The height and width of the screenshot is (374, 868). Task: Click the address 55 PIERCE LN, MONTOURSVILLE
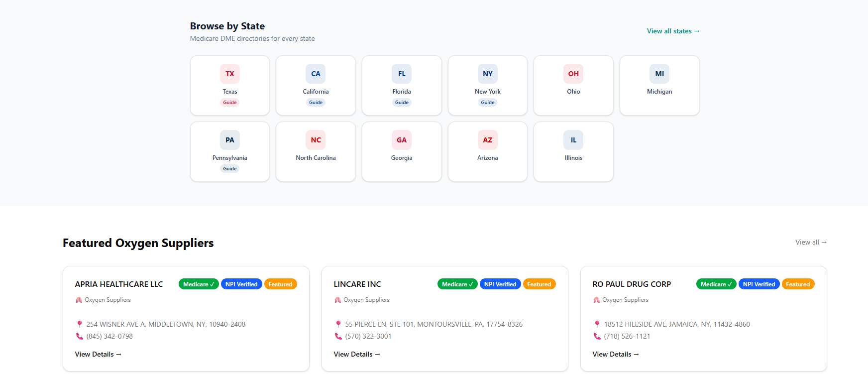click(434, 324)
